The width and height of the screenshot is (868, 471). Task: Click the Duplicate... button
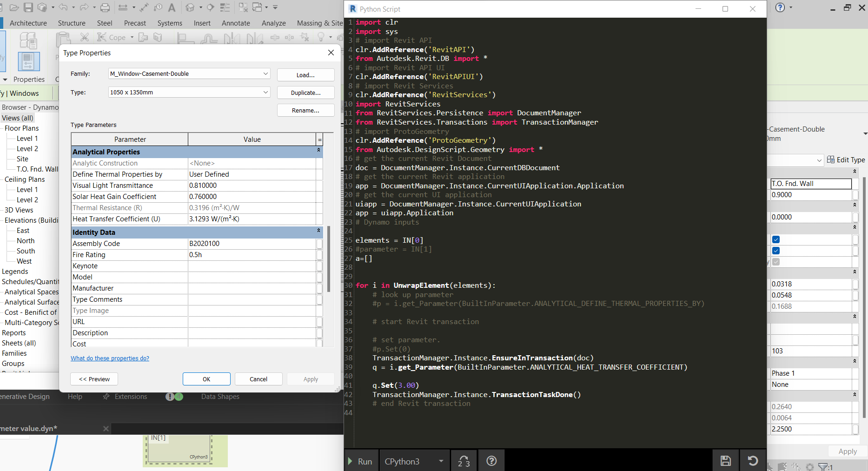click(305, 93)
